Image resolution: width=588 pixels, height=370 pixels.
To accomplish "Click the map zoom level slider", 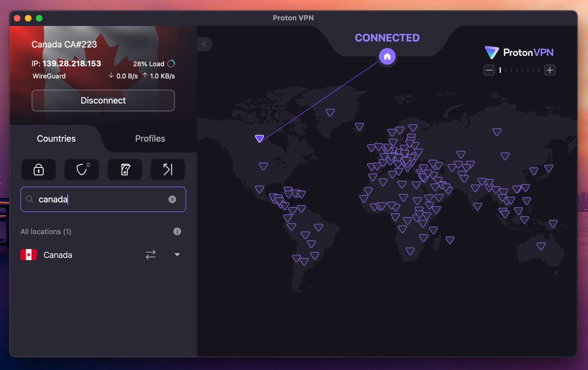I will point(519,70).
